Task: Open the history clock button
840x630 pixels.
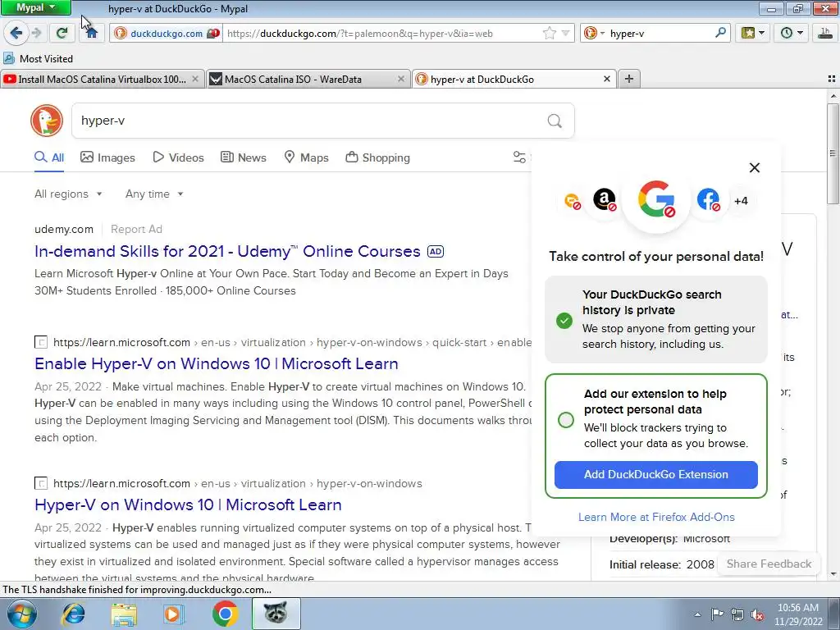Action: pyautogui.click(x=791, y=33)
